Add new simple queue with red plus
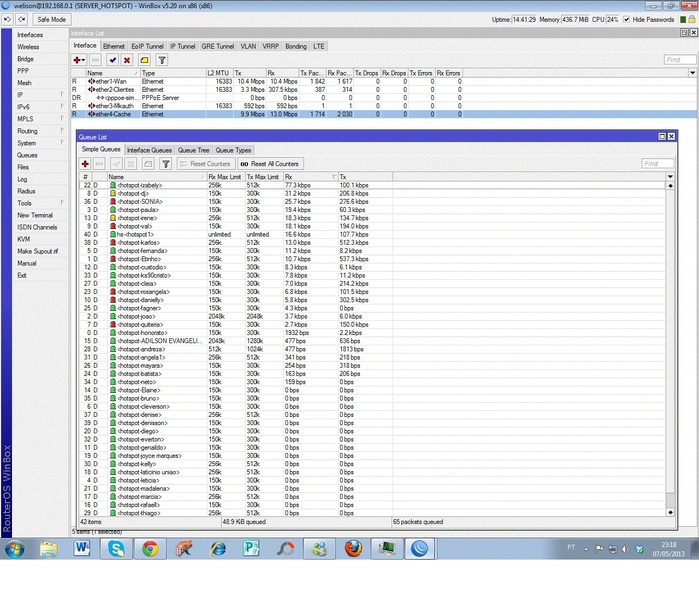The height and width of the screenshot is (600, 699). (85, 164)
